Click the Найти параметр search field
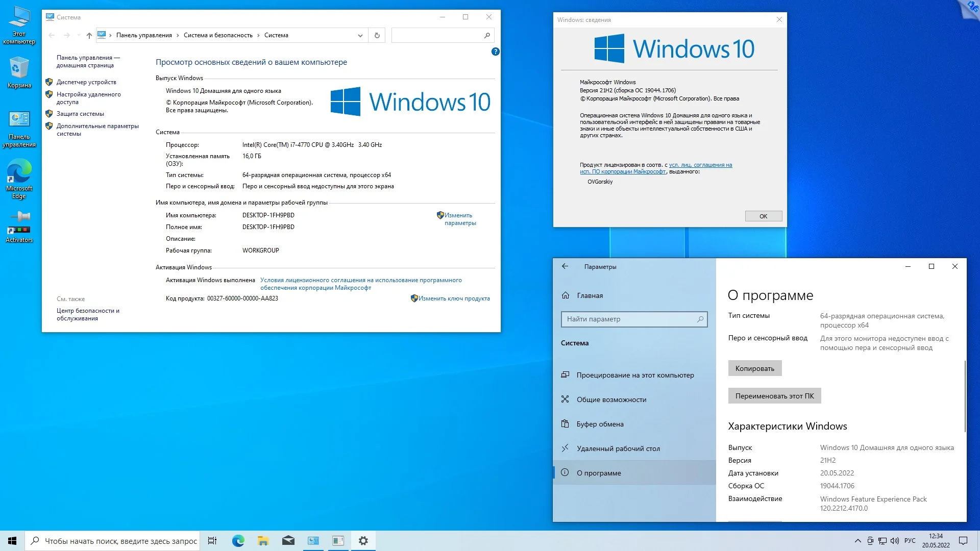Screen dimensions: 980x551 tap(630, 319)
